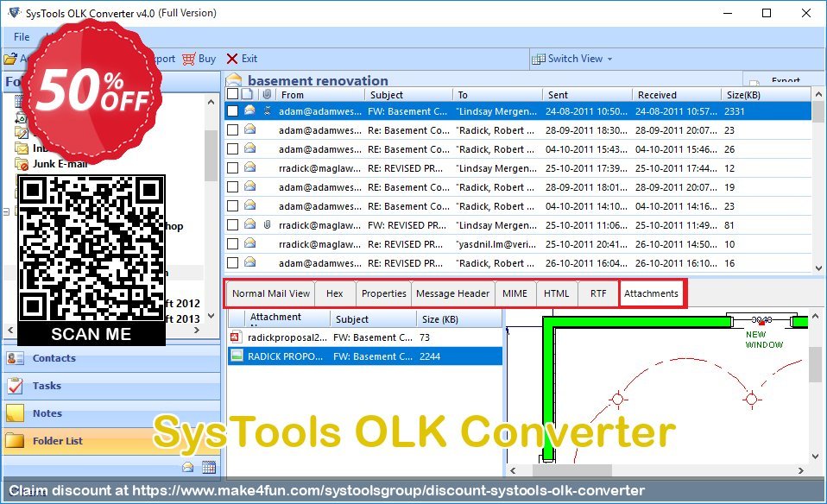This screenshot has width=827, height=504.
Task: Click envelope icon of size 16 email
Action: 250,262
